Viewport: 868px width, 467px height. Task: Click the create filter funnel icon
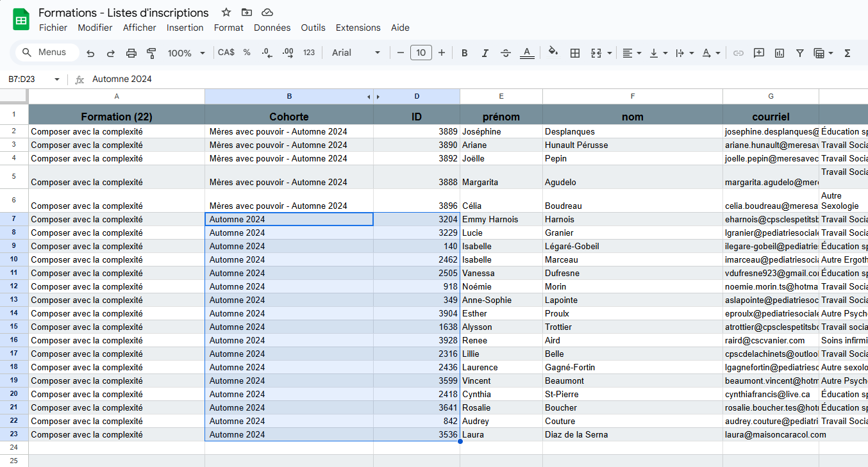pos(799,53)
